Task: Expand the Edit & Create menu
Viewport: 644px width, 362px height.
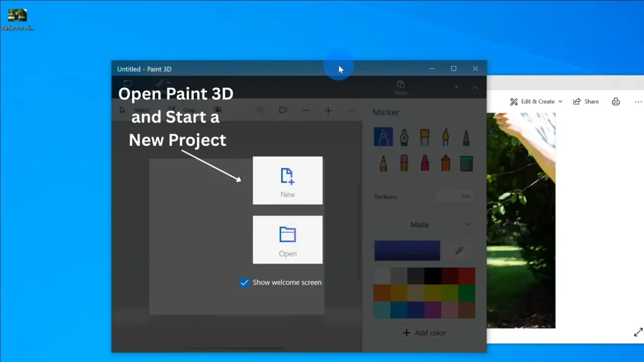Action: point(536,101)
